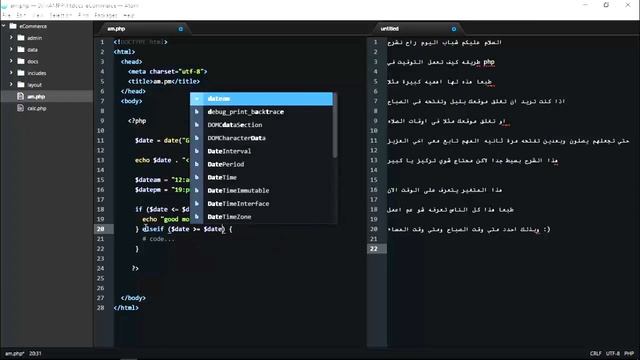Click CRLF line ending in status bar

(x=596, y=353)
